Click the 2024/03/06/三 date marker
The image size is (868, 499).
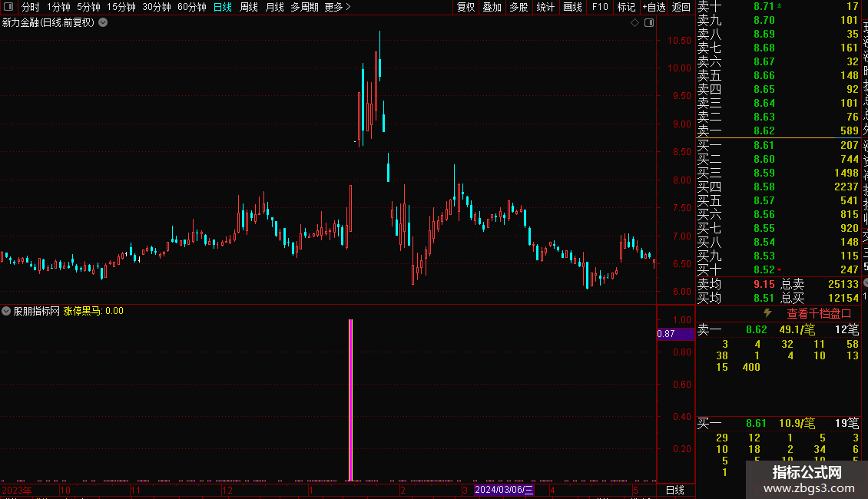(x=504, y=490)
